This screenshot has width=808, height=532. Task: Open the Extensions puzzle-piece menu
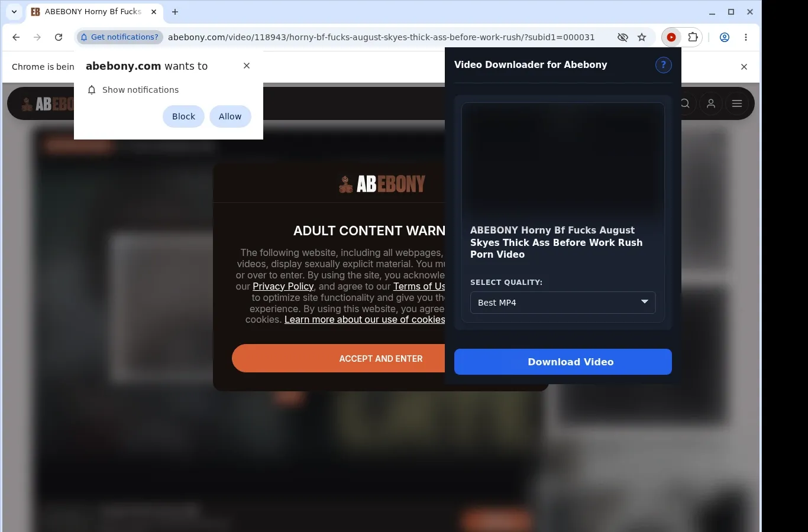coord(693,37)
